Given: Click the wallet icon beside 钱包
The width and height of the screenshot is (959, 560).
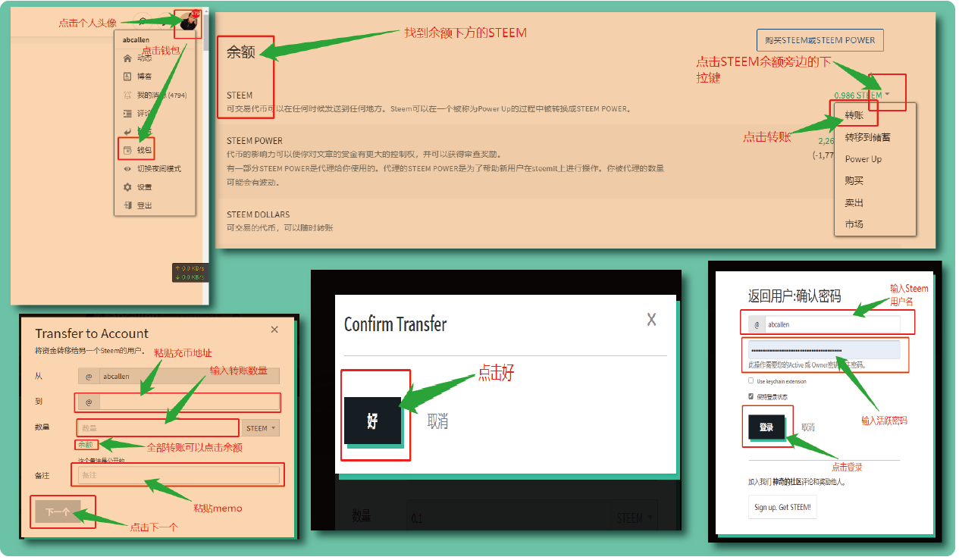Looking at the screenshot, I should [x=127, y=150].
